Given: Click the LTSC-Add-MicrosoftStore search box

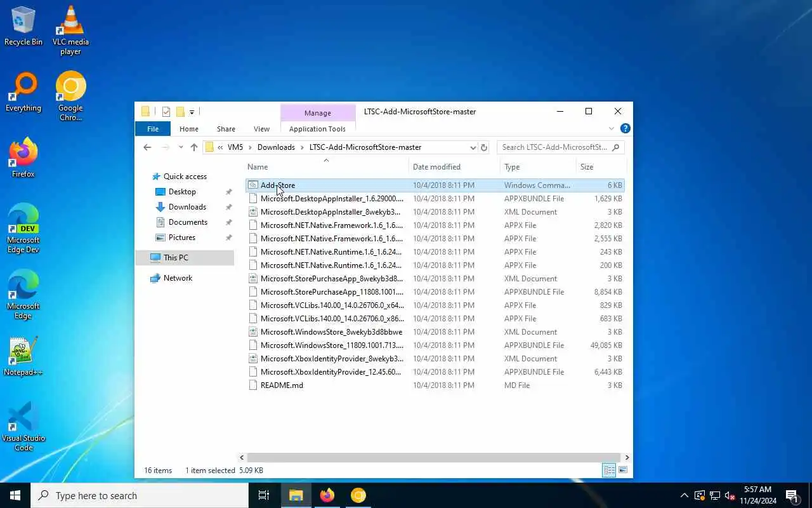Looking at the screenshot, I should click(x=561, y=147).
